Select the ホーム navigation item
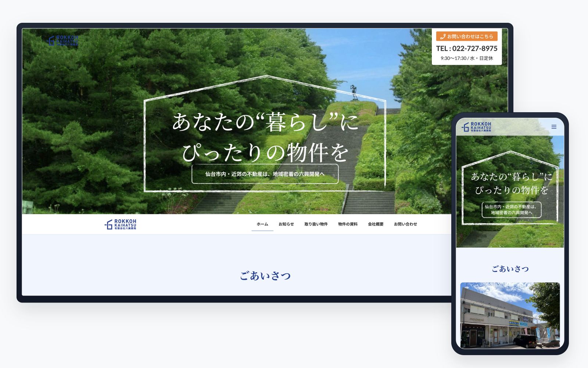 (262, 224)
